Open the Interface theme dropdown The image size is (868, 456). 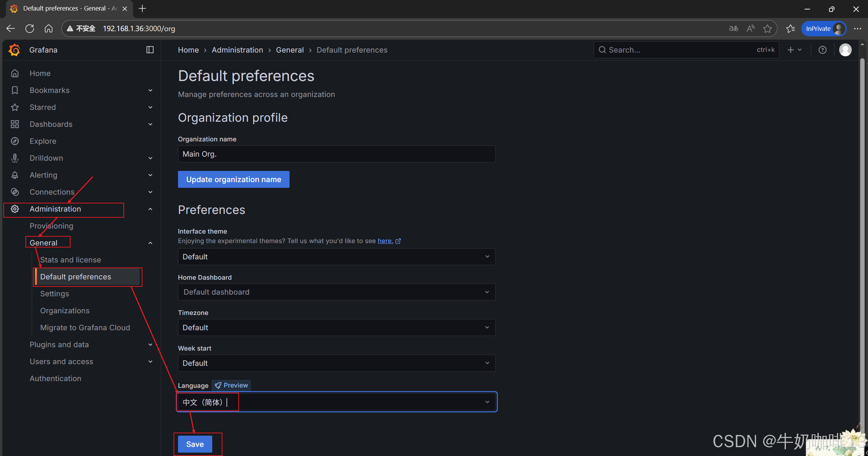pyautogui.click(x=336, y=257)
